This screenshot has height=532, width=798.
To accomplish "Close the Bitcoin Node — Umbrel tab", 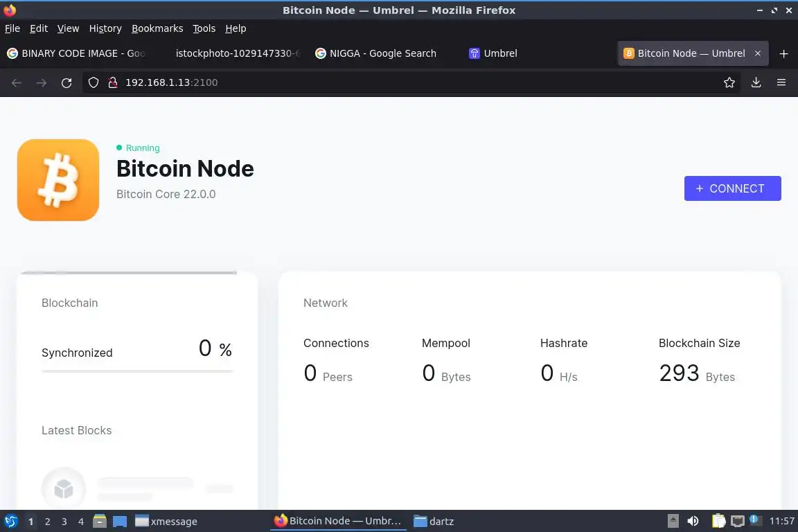I will coord(758,53).
